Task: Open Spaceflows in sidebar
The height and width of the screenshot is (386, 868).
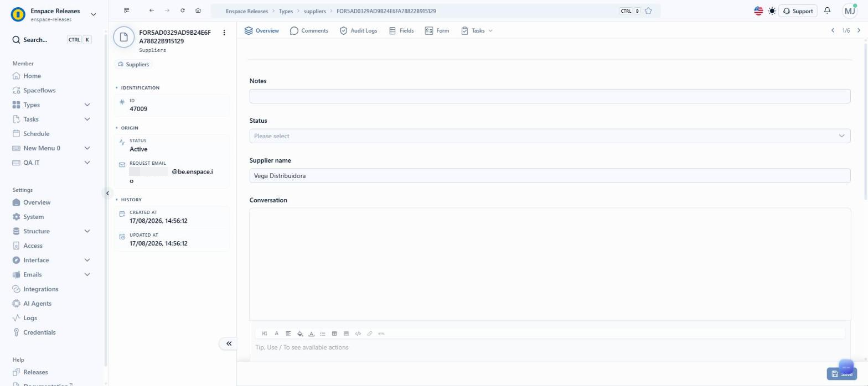Action: pos(39,90)
